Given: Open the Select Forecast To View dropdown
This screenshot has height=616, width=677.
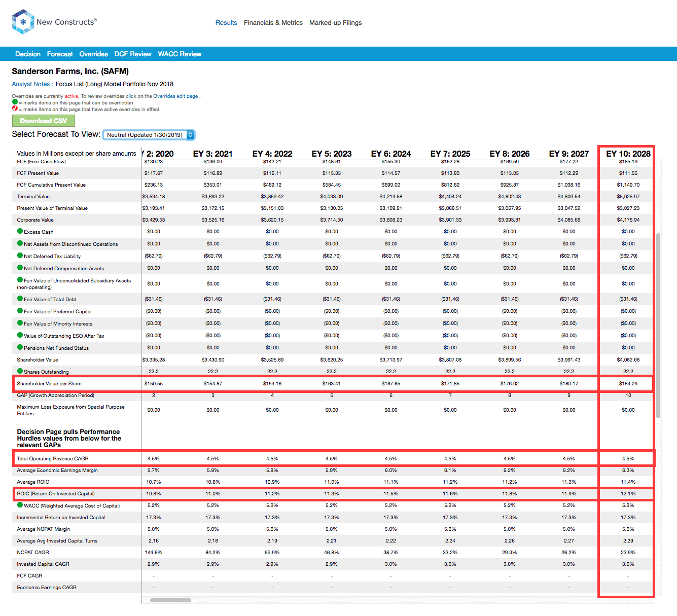Looking at the screenshot, I should [x=149, y=135].
